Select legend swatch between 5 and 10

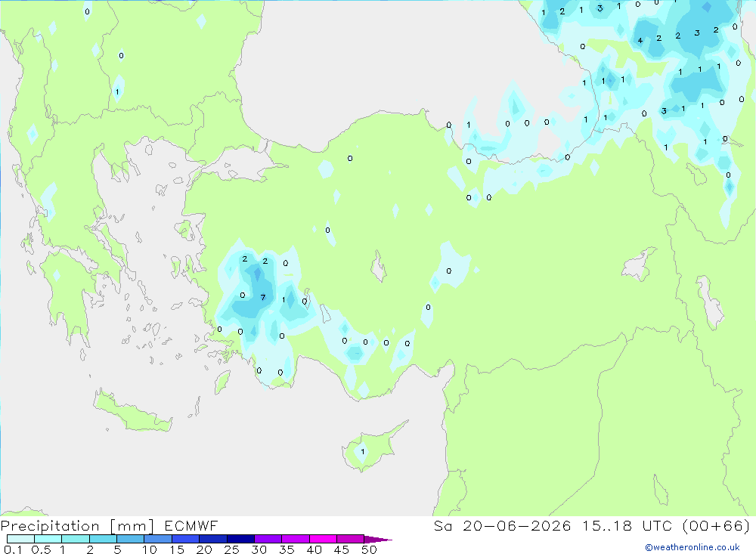[131, 539]
